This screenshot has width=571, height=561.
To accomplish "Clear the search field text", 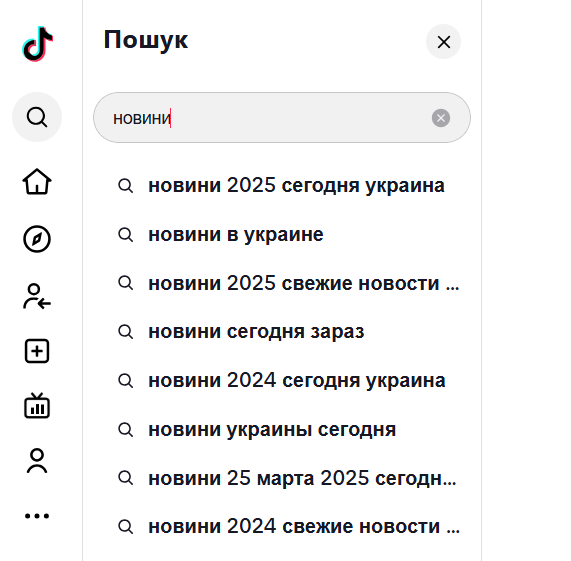I will [x=441, y=118].
